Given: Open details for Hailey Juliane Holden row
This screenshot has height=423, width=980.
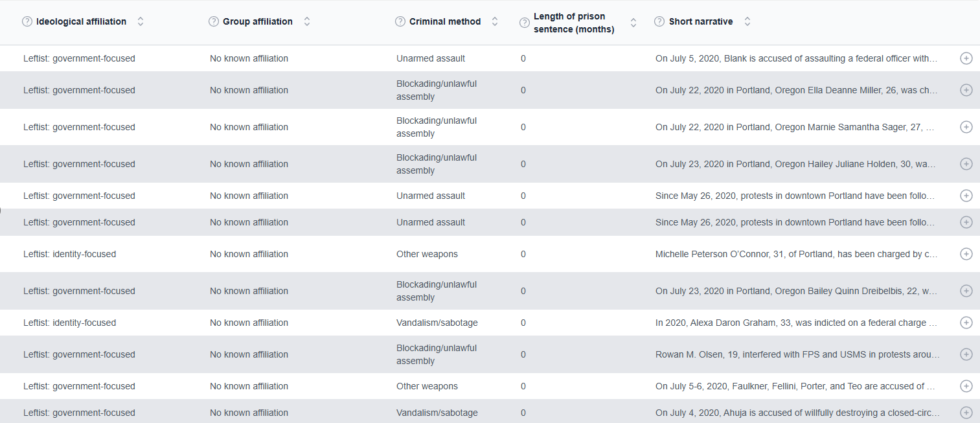Looking at the screenshot, I should pyautogui.click(x=966, y=164).
